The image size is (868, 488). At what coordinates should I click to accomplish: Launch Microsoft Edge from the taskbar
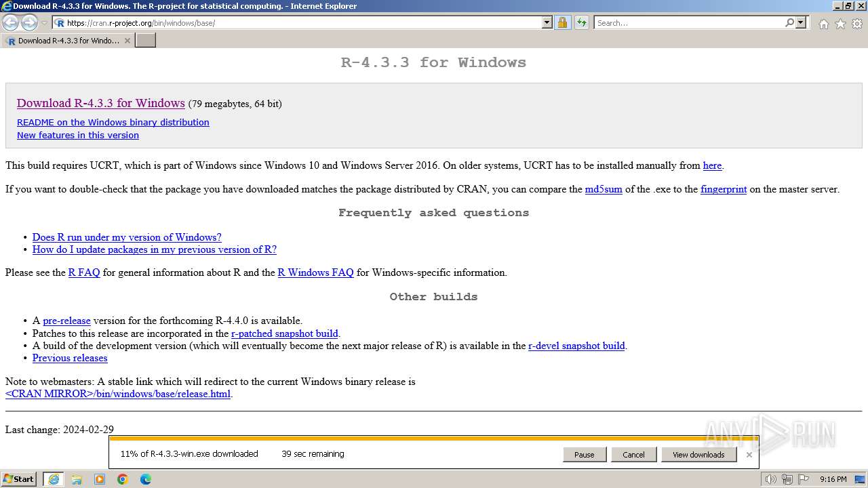tap(146, 479)
